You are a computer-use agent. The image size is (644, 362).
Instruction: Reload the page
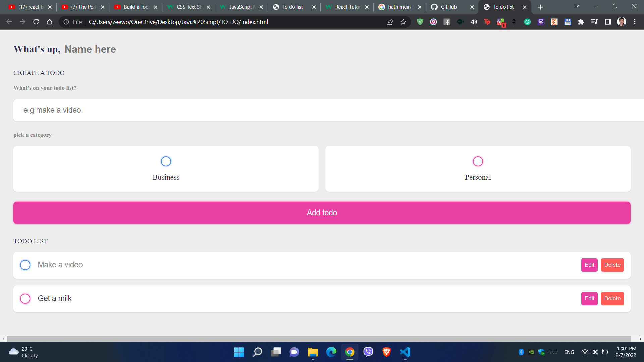pyautogui.click(x=36, y=22)
